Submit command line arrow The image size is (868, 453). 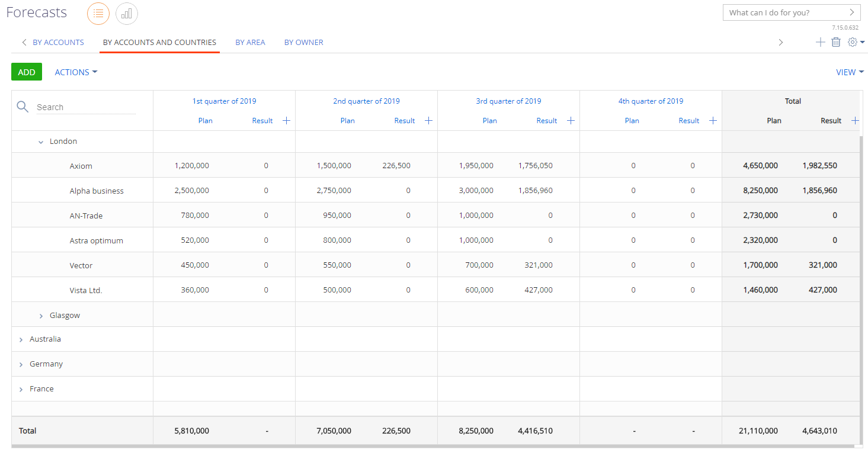tap(852, 12)
